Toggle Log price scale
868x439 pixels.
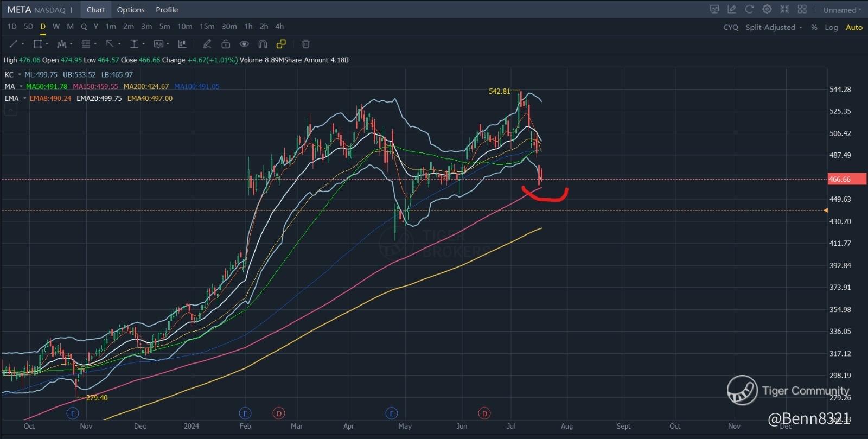[x=831, y=27]
